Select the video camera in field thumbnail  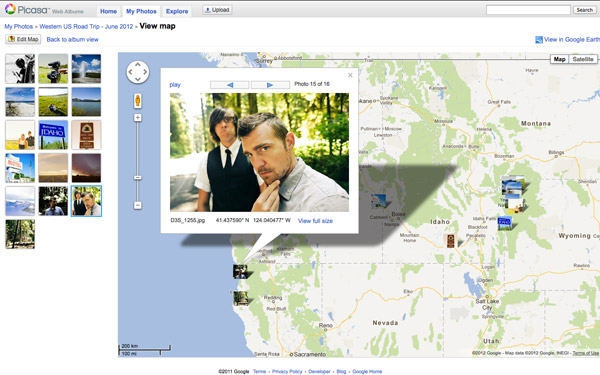coord(53,69)
